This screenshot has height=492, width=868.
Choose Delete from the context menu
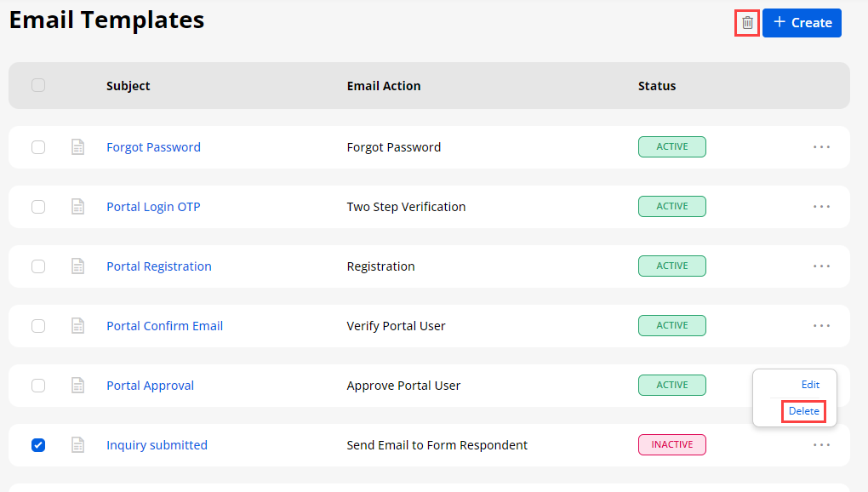pyautogui.click(x=804, y=411)
